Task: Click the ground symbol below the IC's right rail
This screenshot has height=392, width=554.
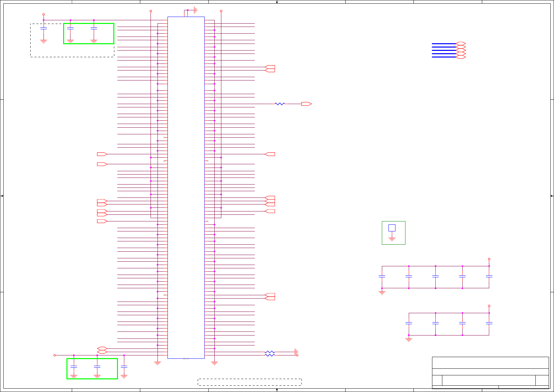Action: (214, 363)
